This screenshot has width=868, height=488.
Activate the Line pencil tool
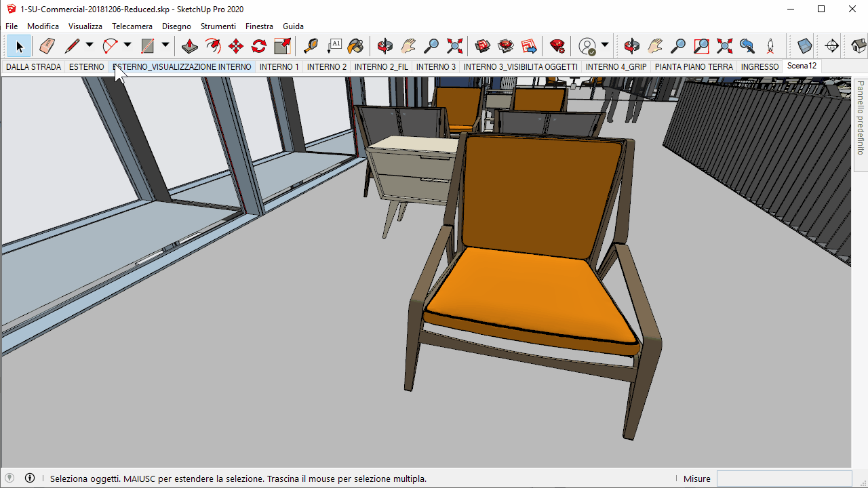(72, 46)
